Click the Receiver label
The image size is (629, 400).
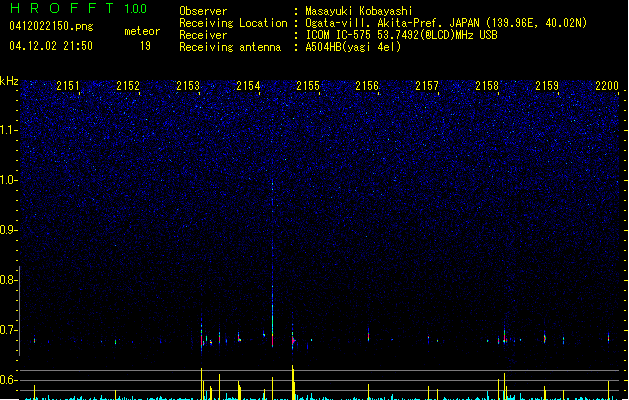coord(203,35)
